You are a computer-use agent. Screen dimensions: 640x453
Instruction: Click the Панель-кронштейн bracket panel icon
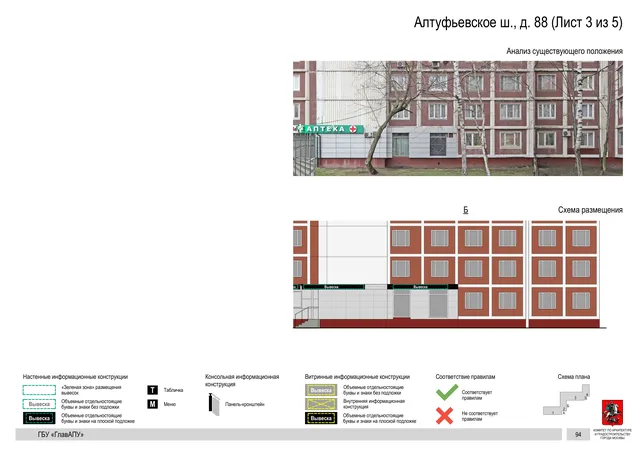(214, 404)
